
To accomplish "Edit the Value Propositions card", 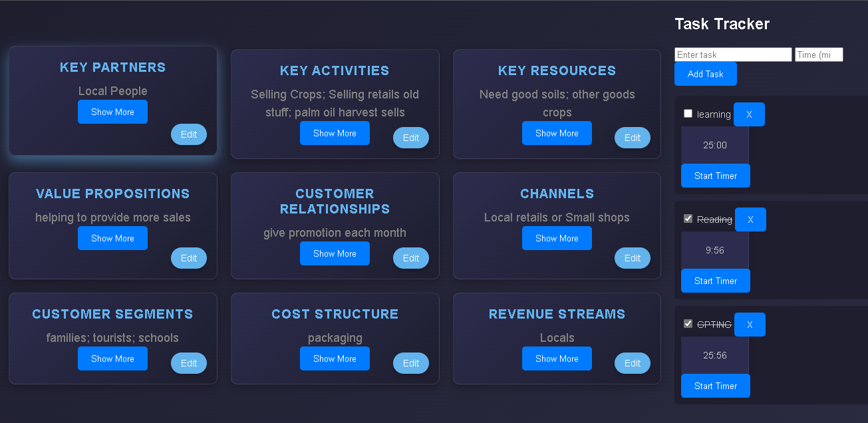I will coord(189,258).
